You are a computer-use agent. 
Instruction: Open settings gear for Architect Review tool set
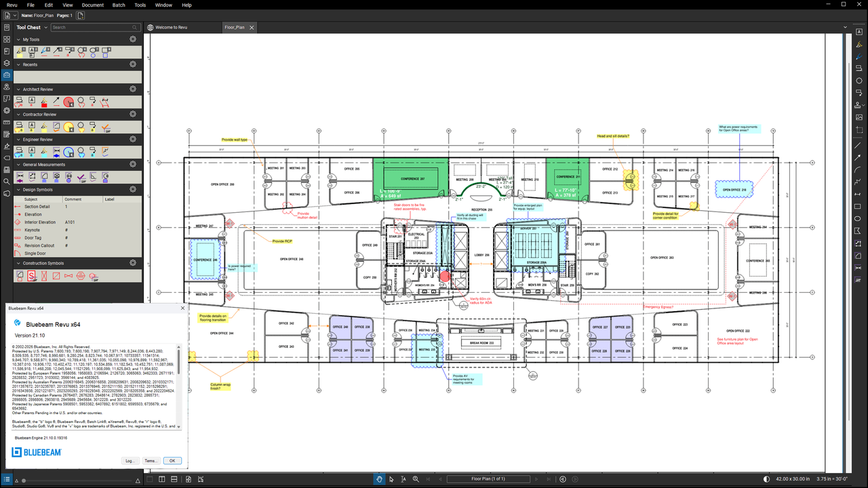[133, 89]
